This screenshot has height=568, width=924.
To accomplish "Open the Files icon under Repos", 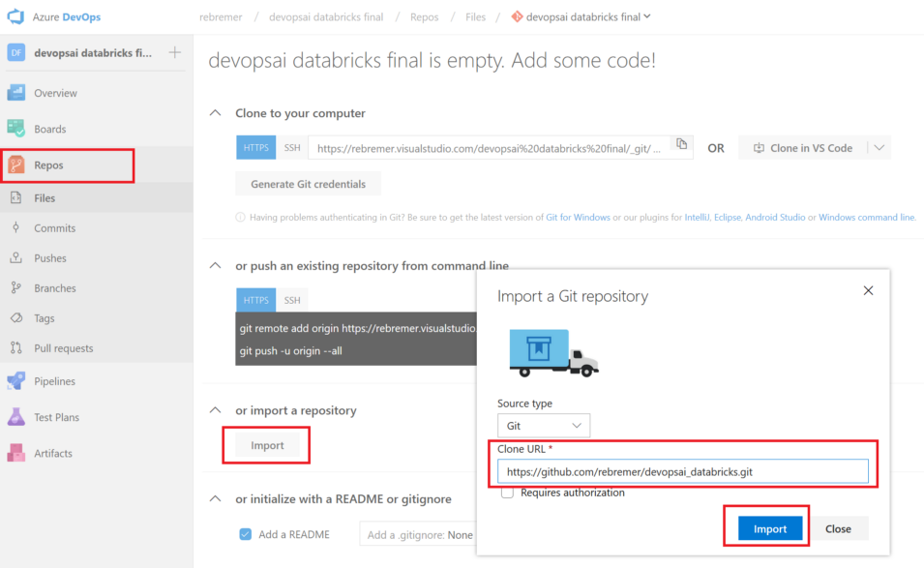I will 15,198.
